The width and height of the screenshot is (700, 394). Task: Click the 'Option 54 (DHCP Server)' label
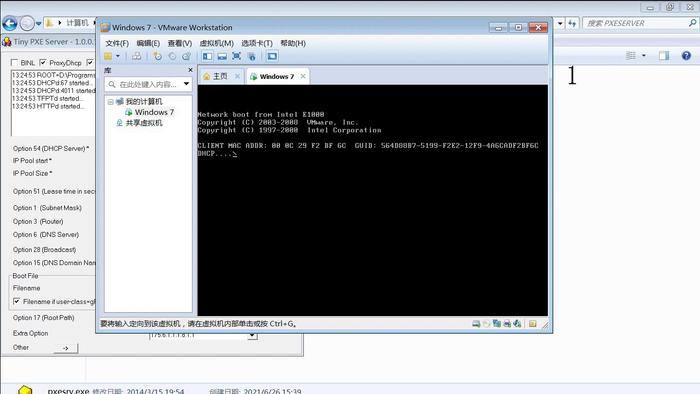click(x=50, y=148)
